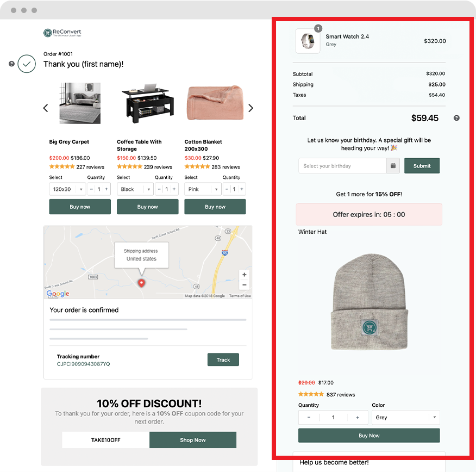
Task: Click the Big Grey Carpet title
Action: click(69, 142)
